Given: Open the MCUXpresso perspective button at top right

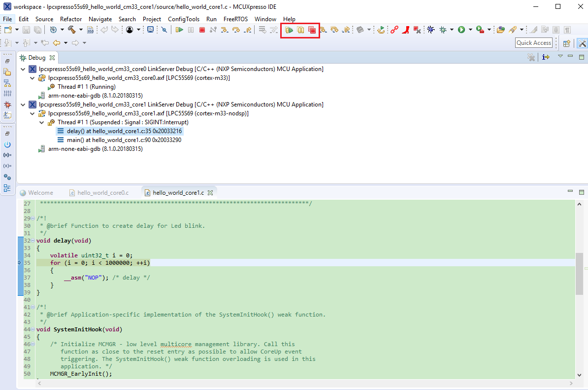Looking at the screenshot, I should (x=582, y=43).
